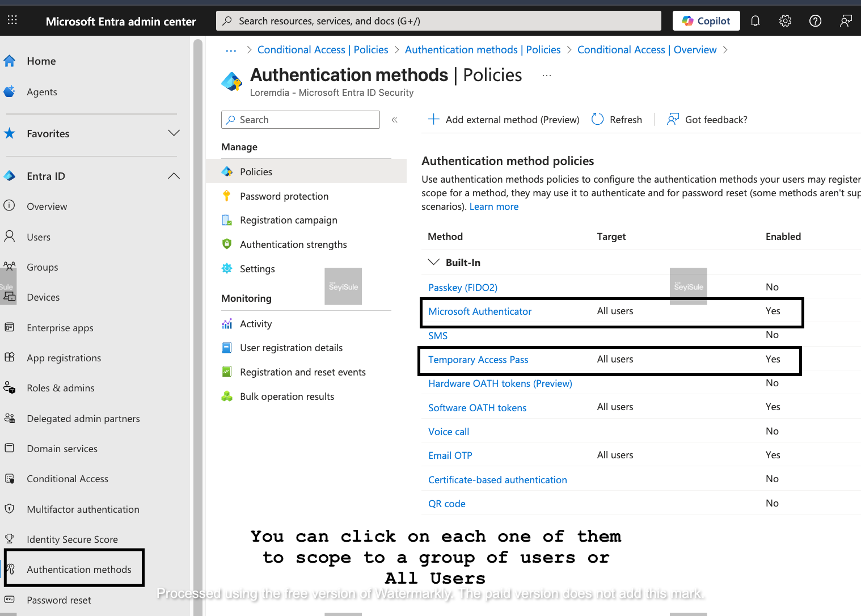Click Refresh in the toolbar
861x616 pixels.
click(617, 120)
